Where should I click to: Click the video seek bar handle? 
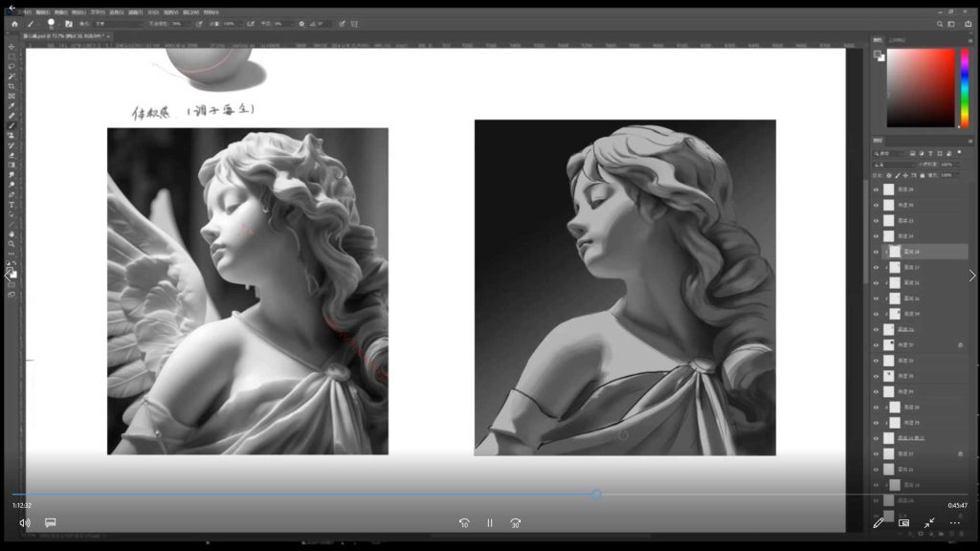pos(595,495)
